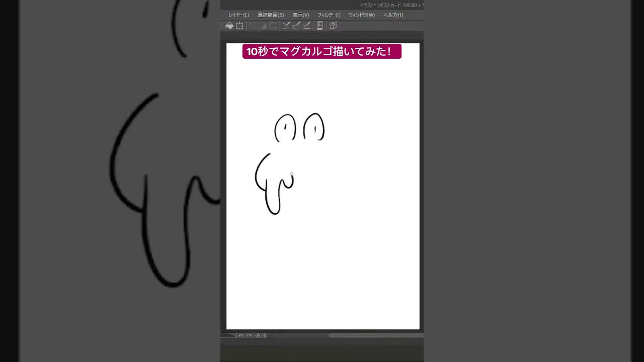Open the ウィンドウ(W) menu
Screen dimensions: 644x362
click(x=362, y=15)
